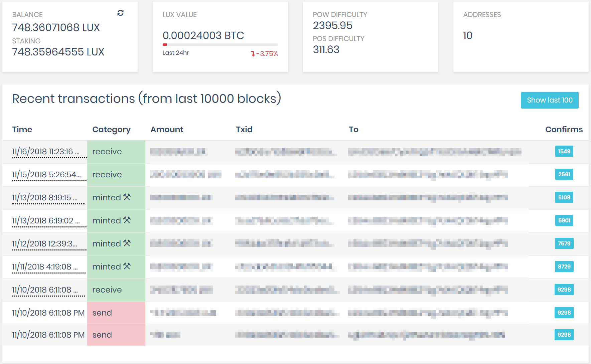Click the pickaxe icon in the 11/13/2018 6:19:02 minted row

127,220
